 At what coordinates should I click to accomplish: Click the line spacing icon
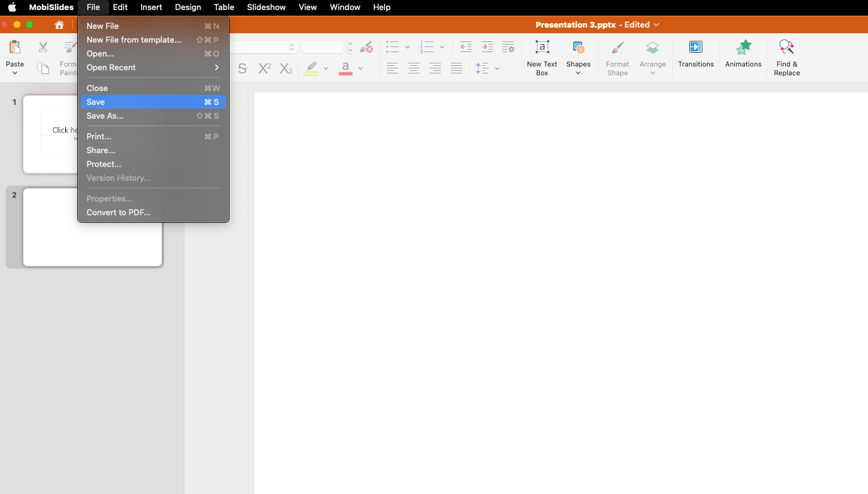point(482,68)
